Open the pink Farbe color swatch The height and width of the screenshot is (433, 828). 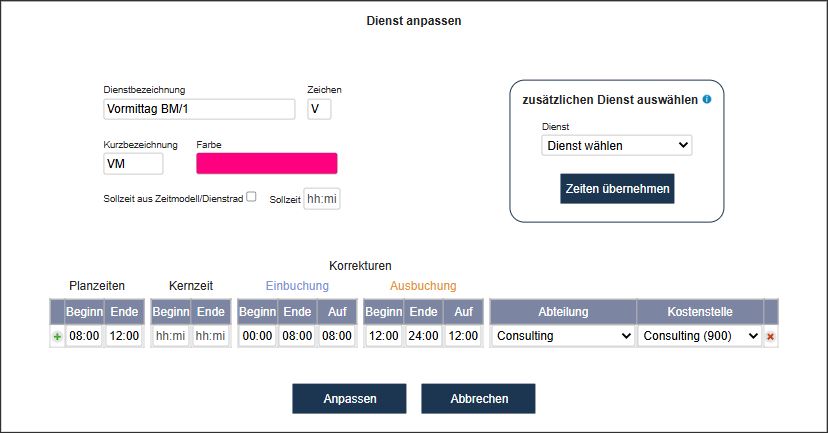tap(267, 163)
